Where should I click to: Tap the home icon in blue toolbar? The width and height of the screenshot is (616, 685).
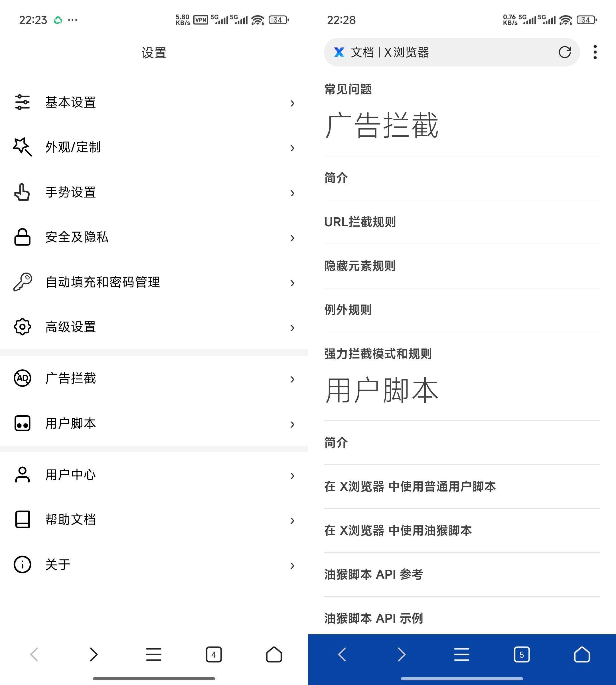[582, 654]
